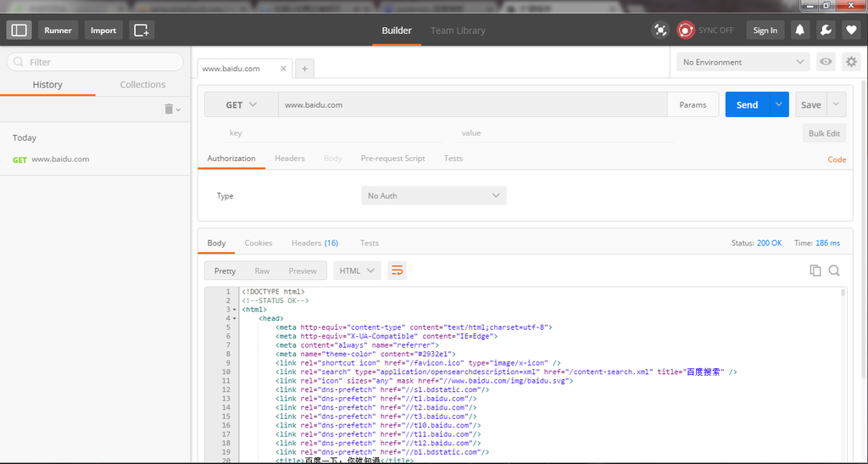This screenshot has width=868, height=464.
Task: Select the response Cookies tab
Action: (259, 243)
